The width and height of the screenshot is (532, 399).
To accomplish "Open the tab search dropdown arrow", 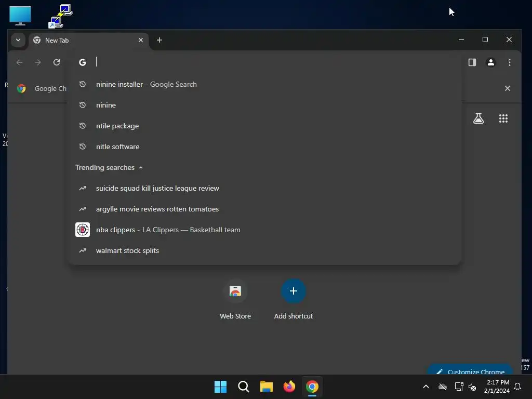I will tap(18, 40).
